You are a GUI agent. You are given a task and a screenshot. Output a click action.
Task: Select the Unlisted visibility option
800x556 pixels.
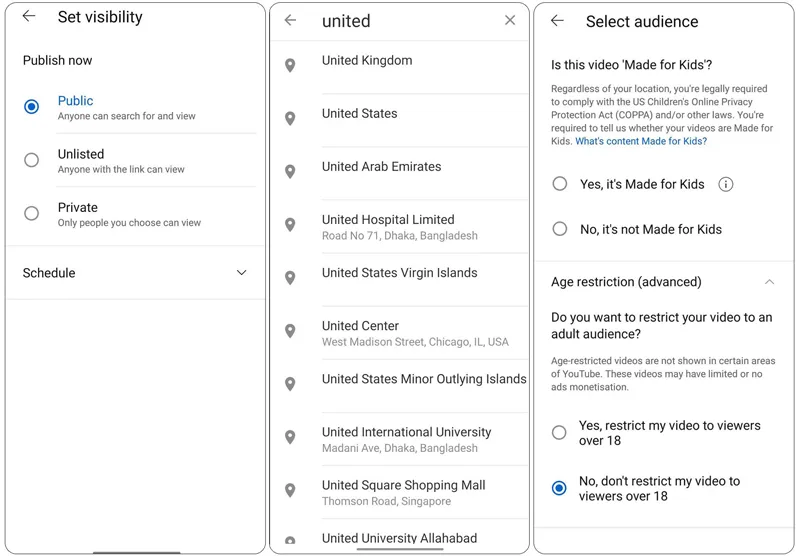[x=32, y=160]
